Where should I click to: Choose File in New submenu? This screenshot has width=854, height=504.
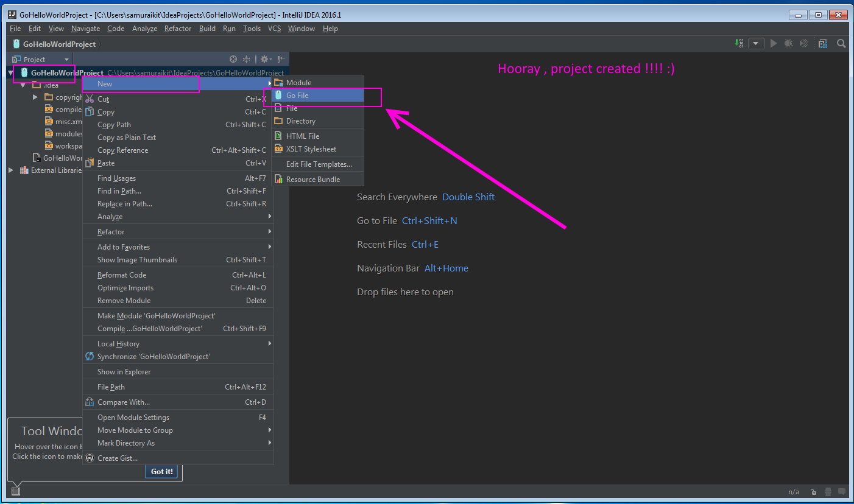click(x=317, y=108)
